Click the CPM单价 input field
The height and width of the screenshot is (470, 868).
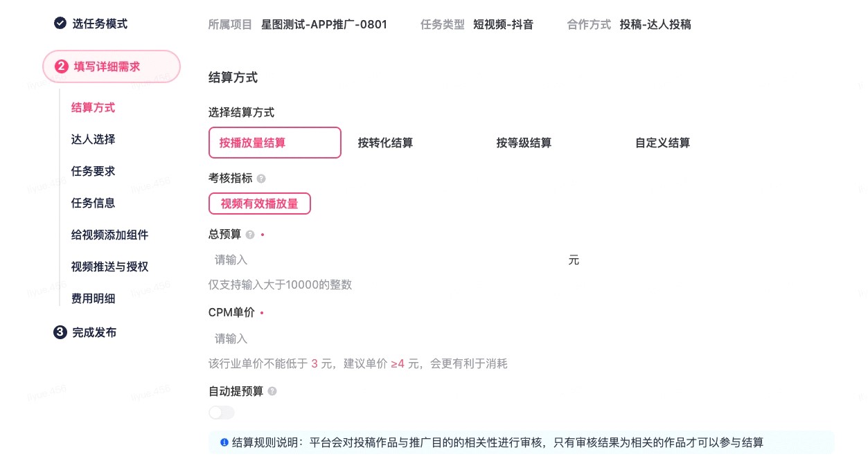click(x=395, y=338)
